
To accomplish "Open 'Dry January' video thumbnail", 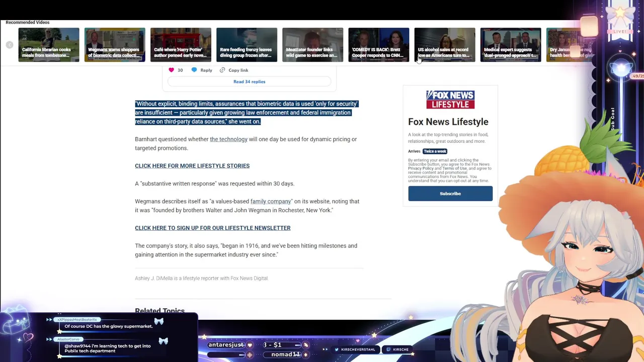I will [571, 45].
